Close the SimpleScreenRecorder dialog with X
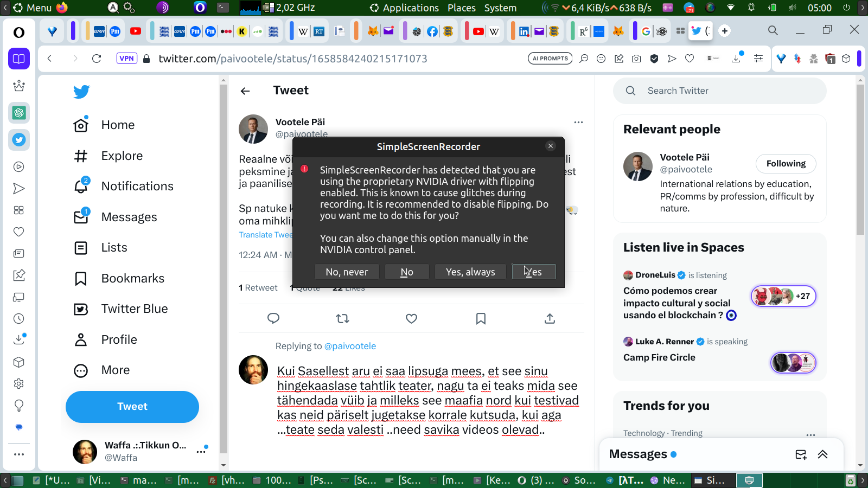868x488 pixels. click(x=551, y=146)
